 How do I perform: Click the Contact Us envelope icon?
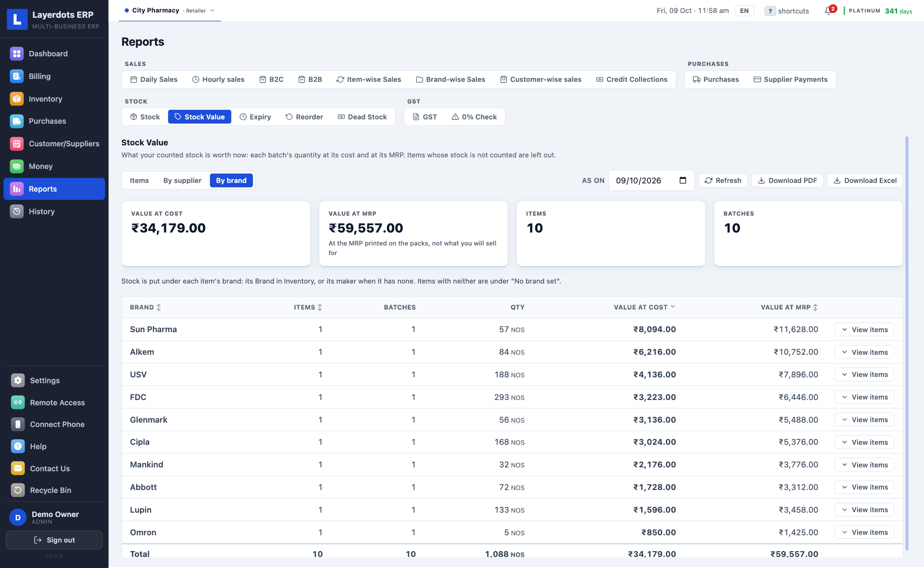pyautogui.click(x=18, y=468)
